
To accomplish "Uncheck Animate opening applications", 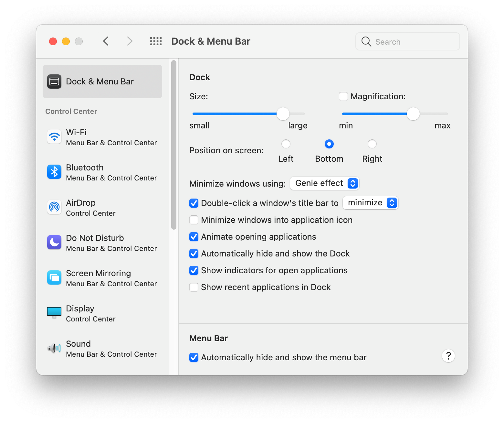I will pyautogui.click(x=194, y=237).
